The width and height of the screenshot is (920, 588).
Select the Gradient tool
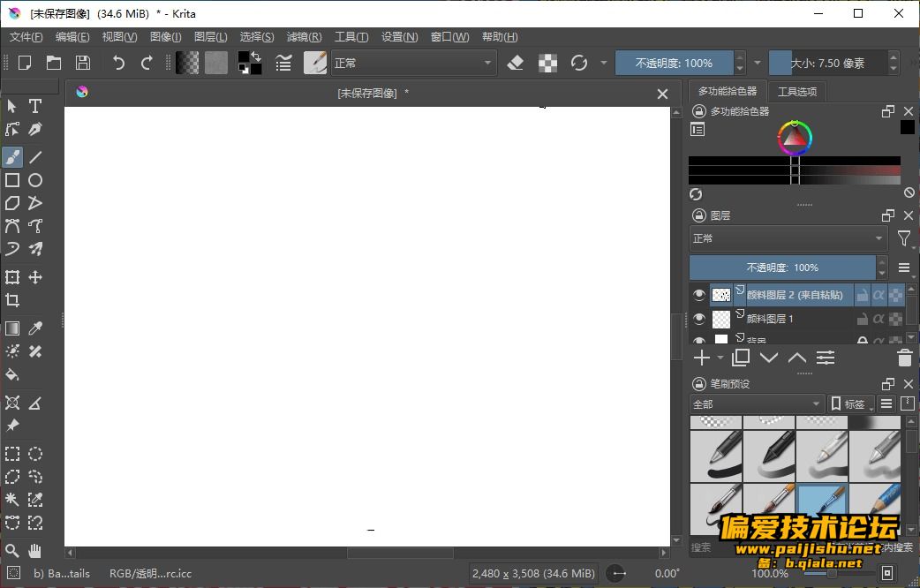(x=12, y=328)
